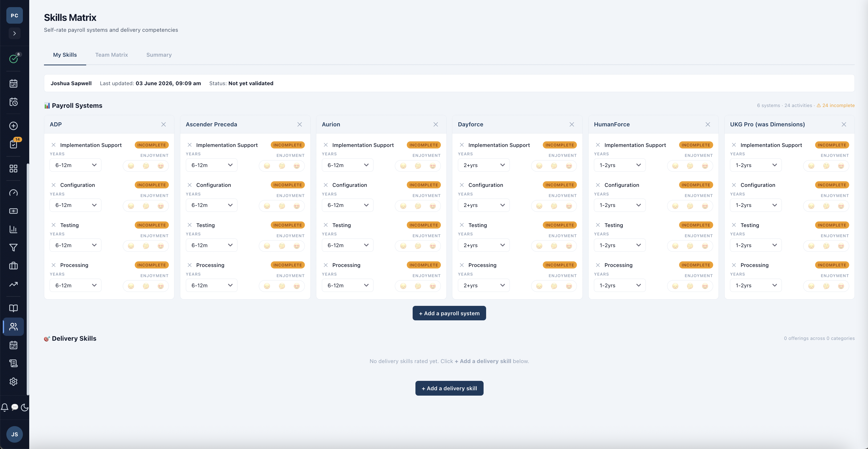Viewport: 868px width, 449px height.
Task: Remove ADP Implementation Support activity
Action: tap(54, 145)
